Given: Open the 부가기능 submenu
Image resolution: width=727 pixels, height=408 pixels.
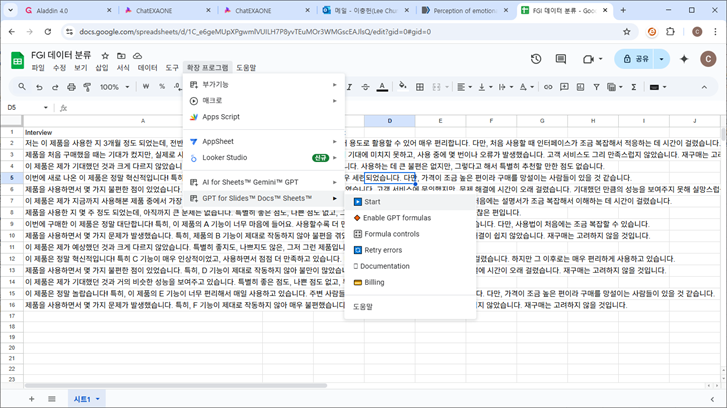Looking at the screenshot, I should 264,84.
